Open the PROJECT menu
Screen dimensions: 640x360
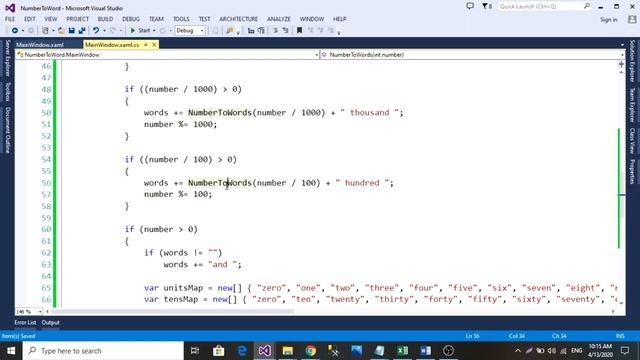point(78,19)
